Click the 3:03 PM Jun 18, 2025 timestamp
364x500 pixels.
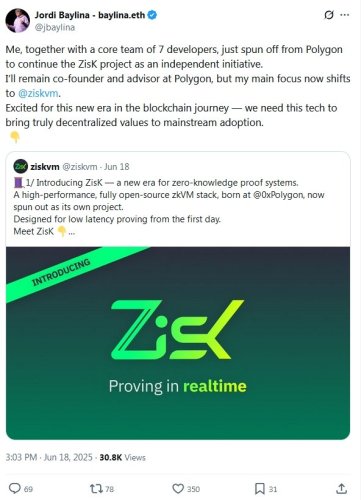(49, 457)
